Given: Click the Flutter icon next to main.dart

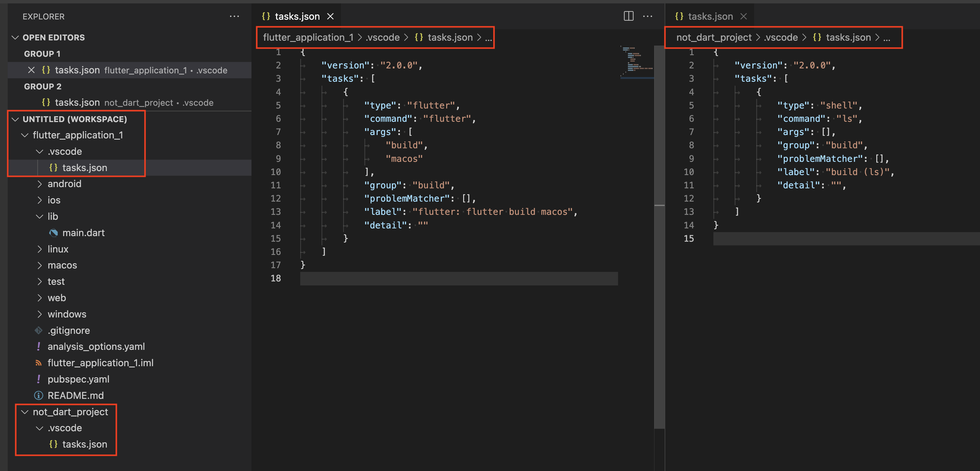Looking at the screenshot, I should pyautogui.click(x=54, y=233).
